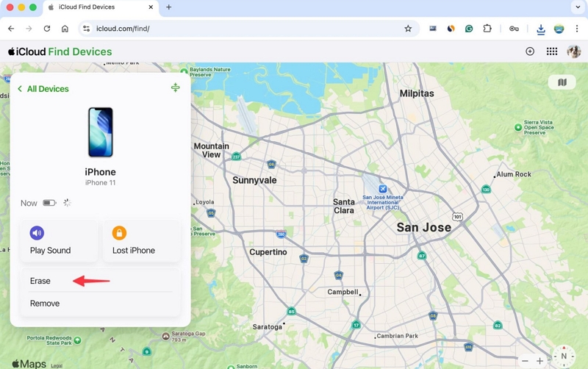Click the iPhone 11 model text

pyautogui.click(x=100, y=182)
